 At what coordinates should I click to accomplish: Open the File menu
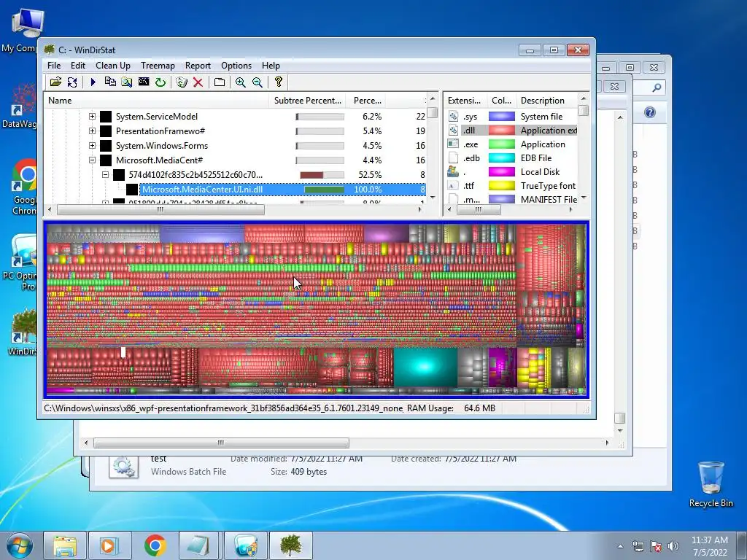tap(54, 66)
